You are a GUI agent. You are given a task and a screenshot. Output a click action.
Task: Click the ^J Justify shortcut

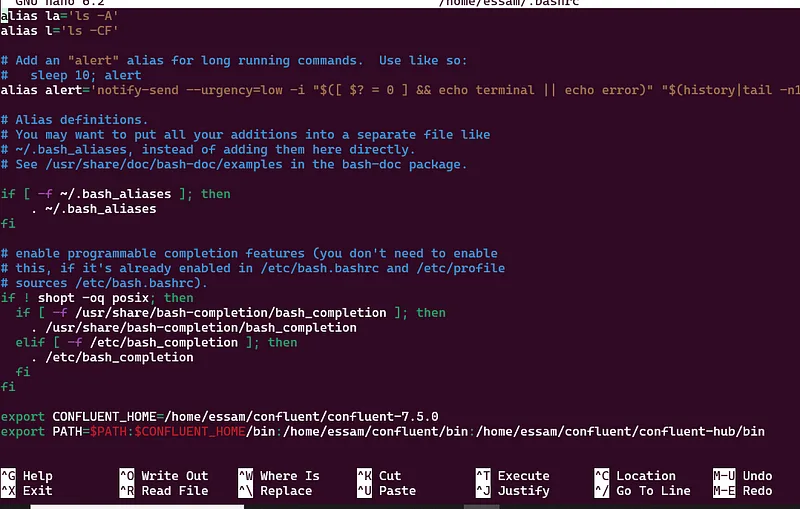(x=511, y=491)
